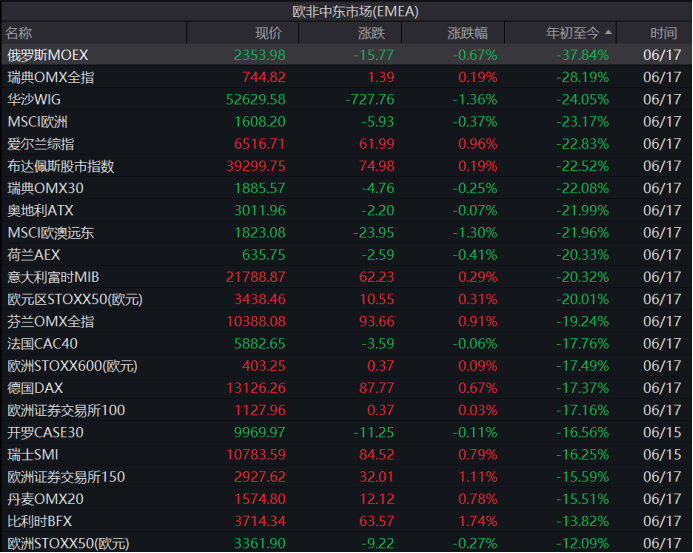Open the 法国CAC40 index
The width and height of the screenshot is (693, 553).
pos(42,343)
